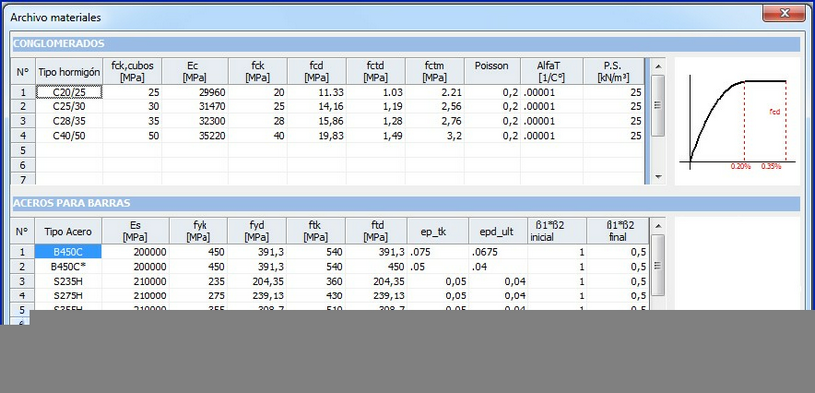The image size is (815, 393).
Task: Select the C20/25 concrete type cell
Action: pyautogui.click(x=69, y=93)
